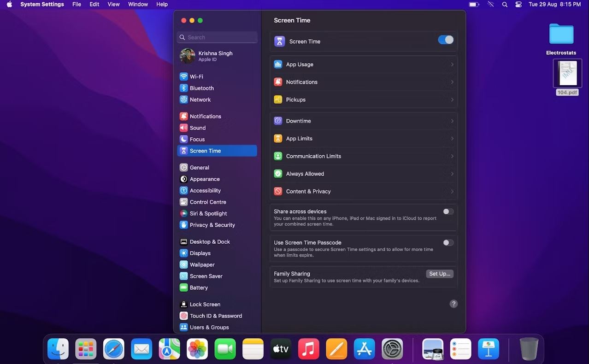Open App Store from the Dock
Screen dimensions: 589x364
point(365,349)
